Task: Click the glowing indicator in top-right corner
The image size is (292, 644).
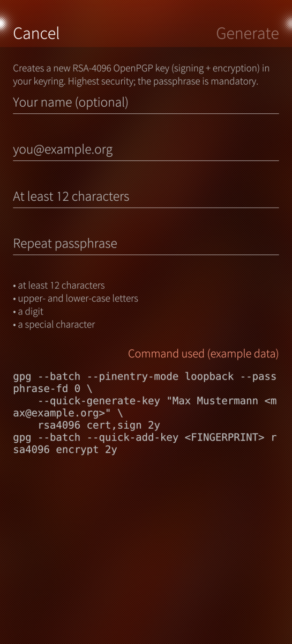Action: click(x=289, y=24)
